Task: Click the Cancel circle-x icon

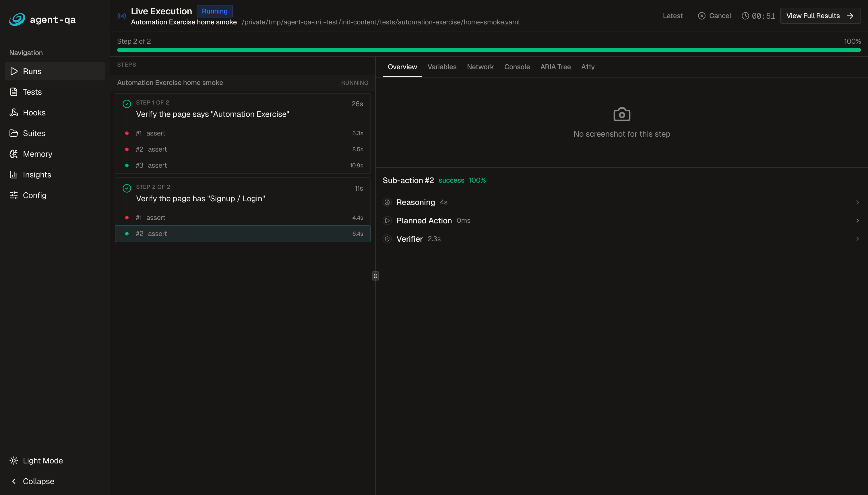Action: 702,16
